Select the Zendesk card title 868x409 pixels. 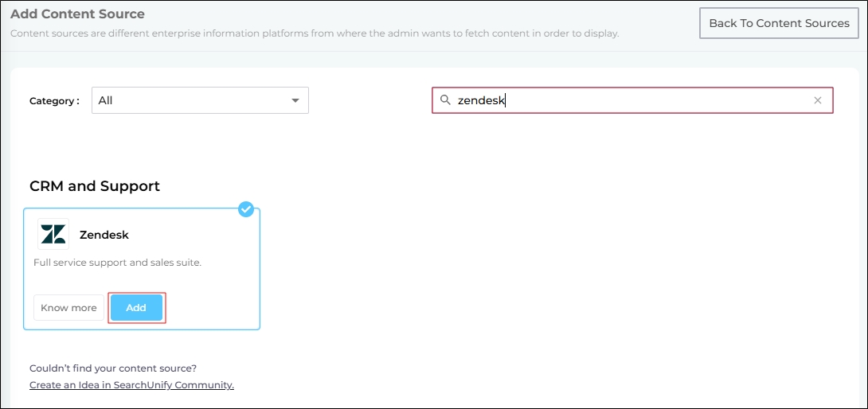(104, 235)
